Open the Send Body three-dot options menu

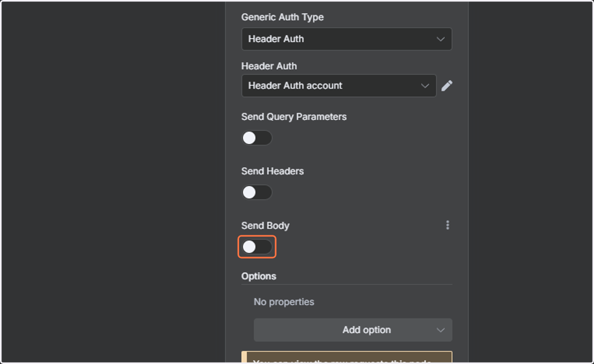[447, 225]
